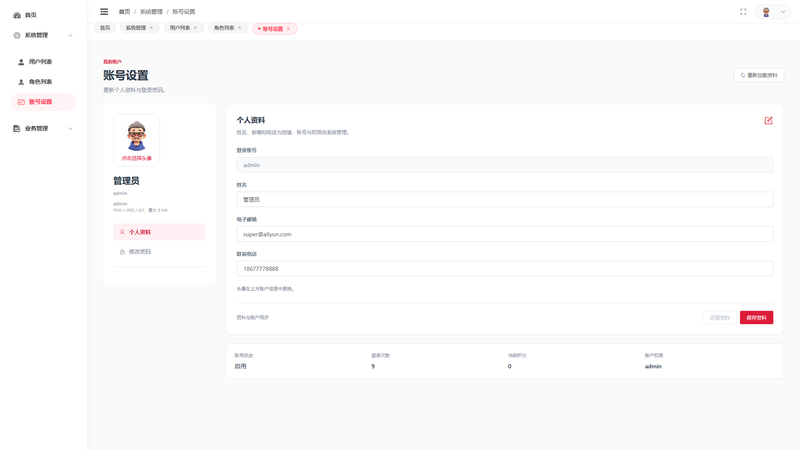Click into the 电子邮箱 field
The width and height of the screenshot is (800, 450).
click(x=505, y=234)
